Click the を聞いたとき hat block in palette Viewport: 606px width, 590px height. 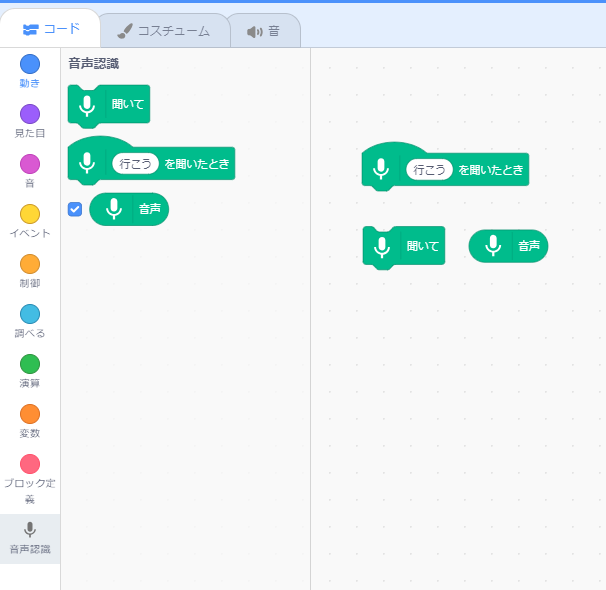coord(151,161)
